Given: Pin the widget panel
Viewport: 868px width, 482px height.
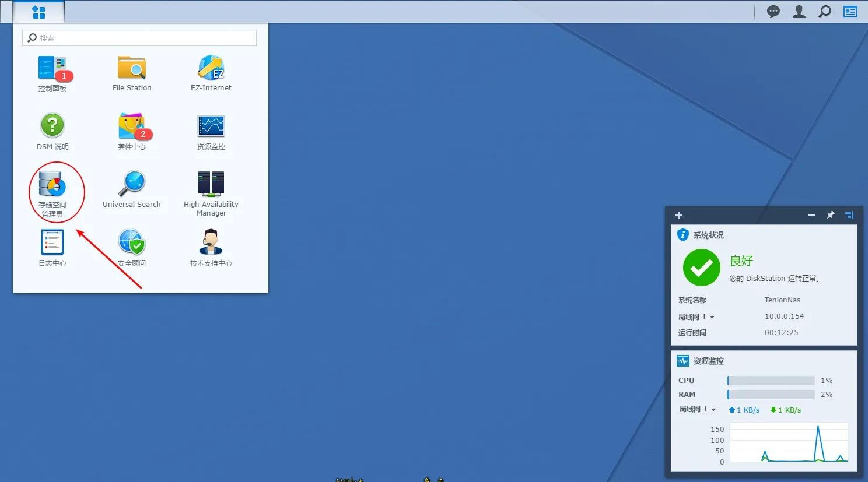Looking at the screenshot, I should tap(831, 215).
